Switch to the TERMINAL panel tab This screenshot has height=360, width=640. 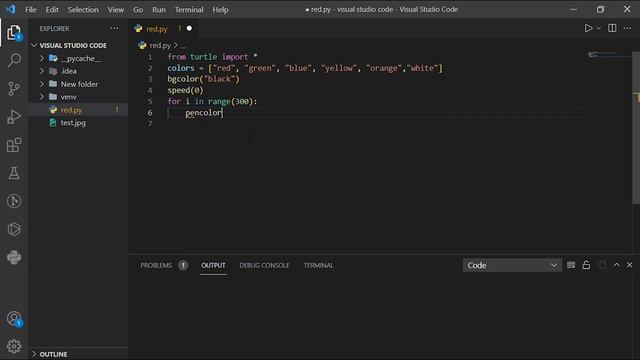click(318, 265)
